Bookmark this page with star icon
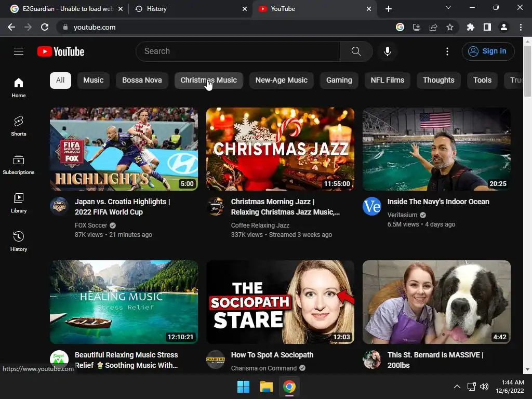532x399 pixels. 450,27
